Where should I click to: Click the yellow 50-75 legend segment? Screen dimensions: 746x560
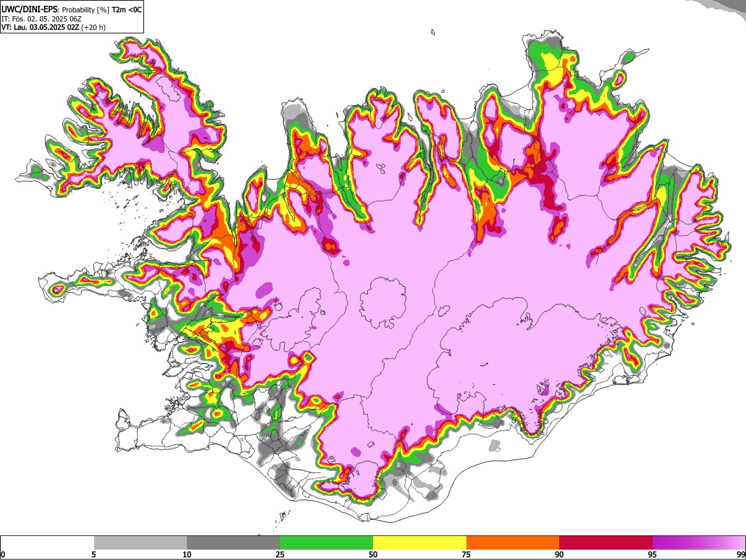pos(420,543)
